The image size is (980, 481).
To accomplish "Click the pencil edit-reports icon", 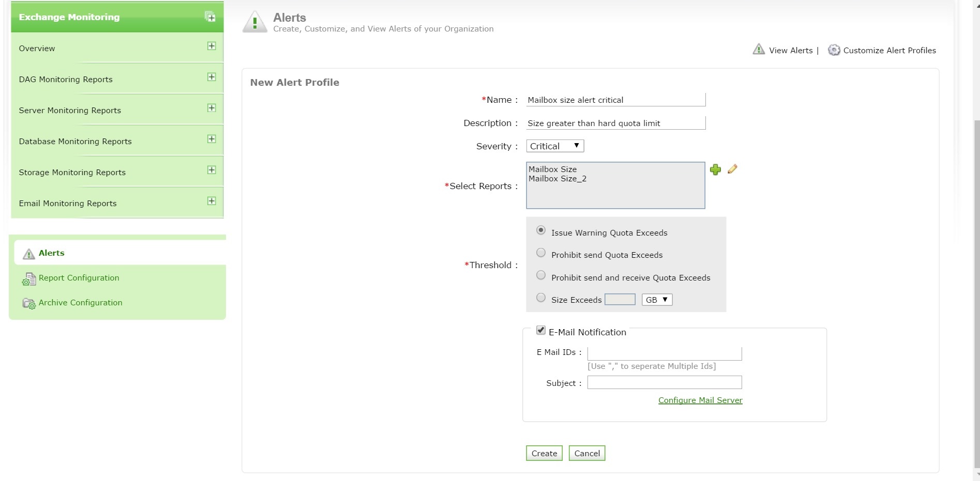I will pyautogui.click(x=732, y=169).
